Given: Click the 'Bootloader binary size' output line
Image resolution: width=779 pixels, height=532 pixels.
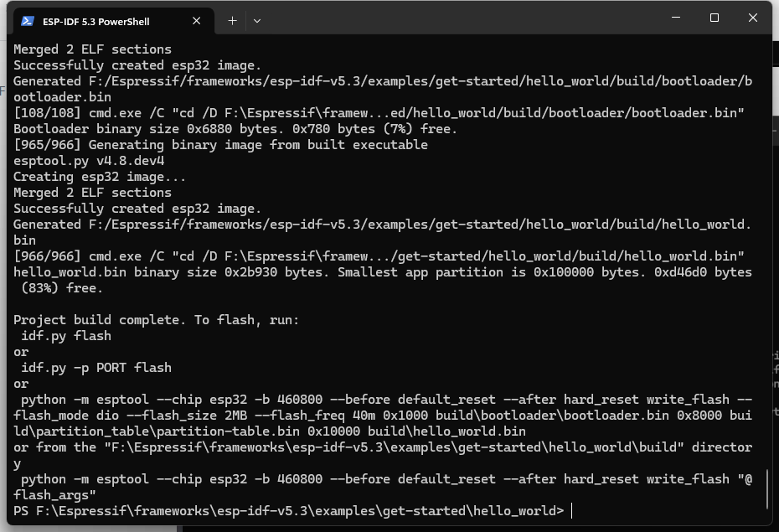Looking at the screenshot, I should (235, 129).
